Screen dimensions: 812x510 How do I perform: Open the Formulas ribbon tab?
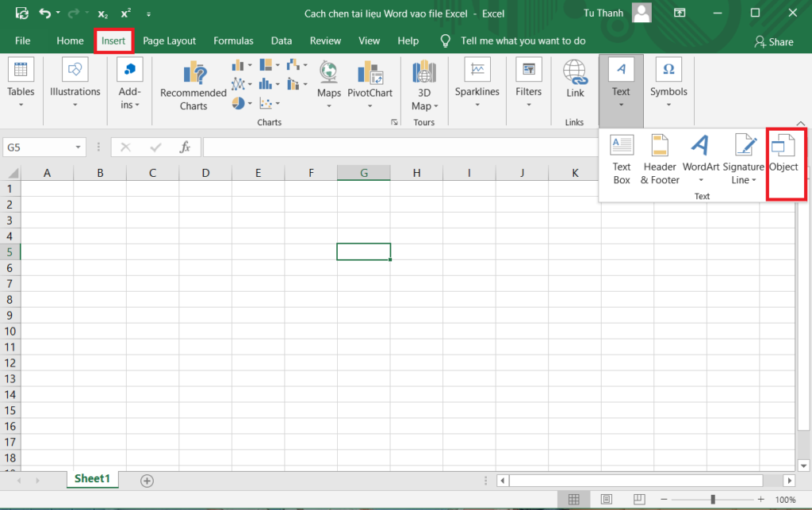pos(233,41)
